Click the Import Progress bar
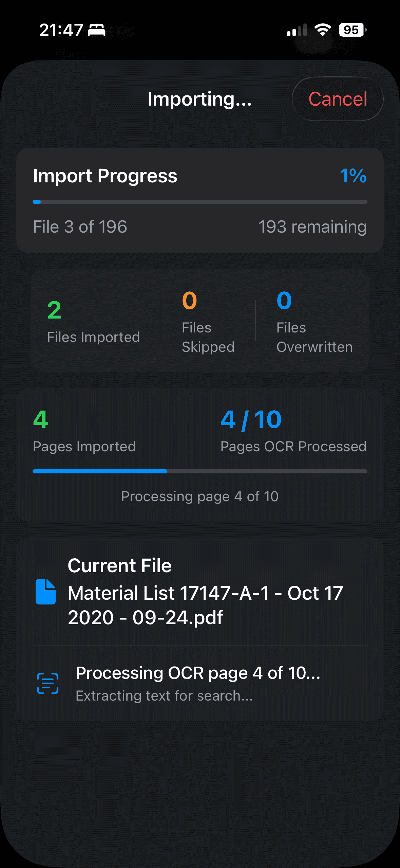400x868 pixels. tap(200, 201)
